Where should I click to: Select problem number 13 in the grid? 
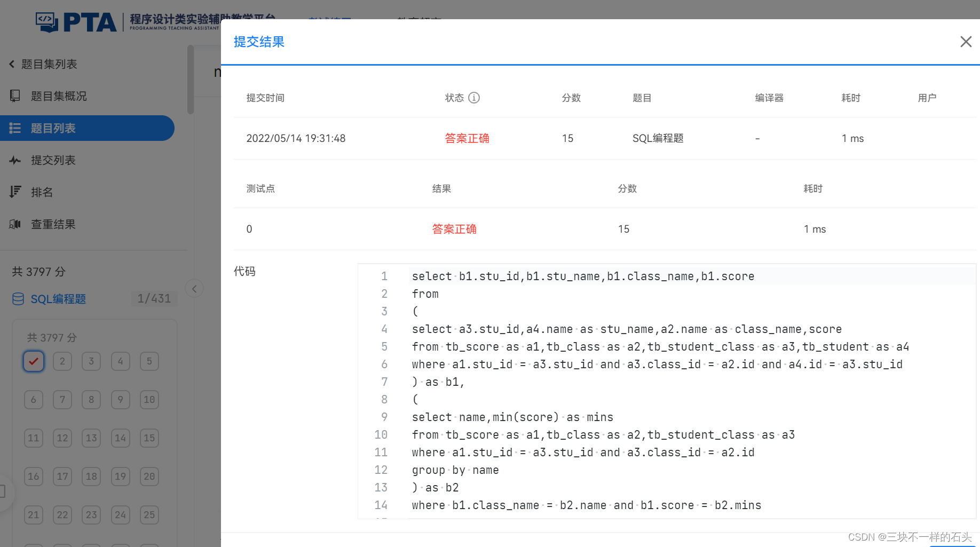(x=91, y=438)
